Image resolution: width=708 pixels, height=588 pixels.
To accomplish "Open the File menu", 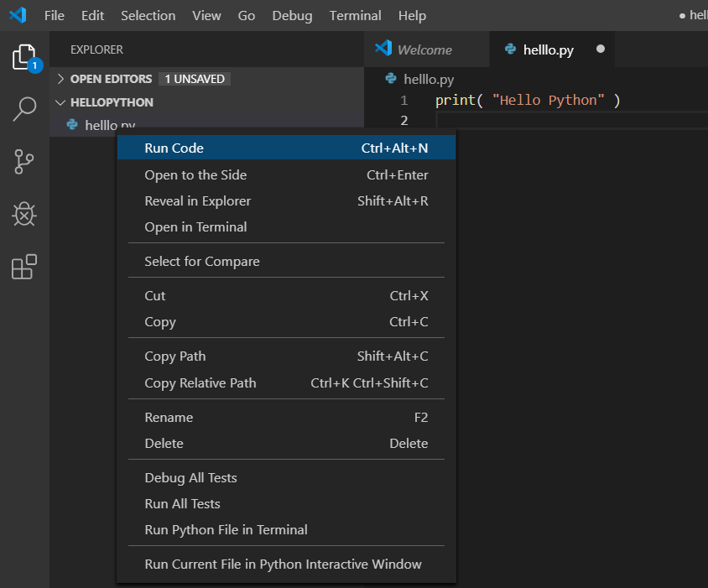I will 55,15.
